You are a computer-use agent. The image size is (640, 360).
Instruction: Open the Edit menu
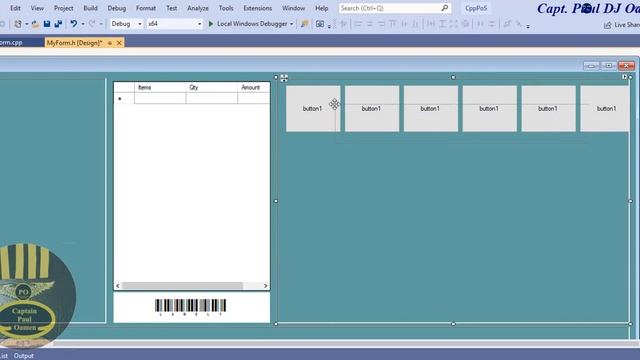(x=16, y=8)
